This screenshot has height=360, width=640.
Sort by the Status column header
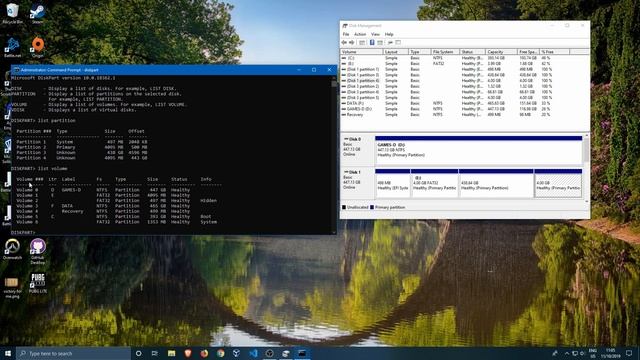point(472,52)
